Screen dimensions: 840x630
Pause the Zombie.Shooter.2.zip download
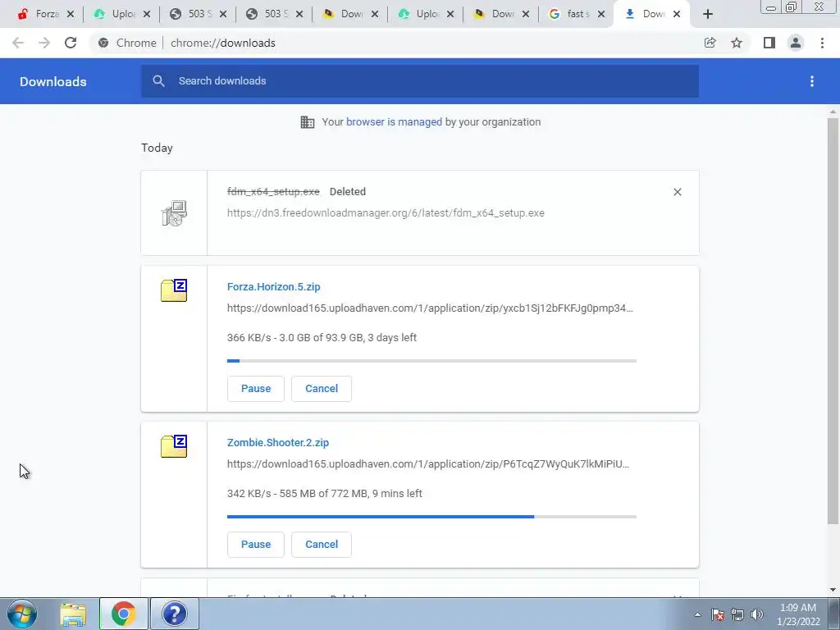[256, 545]
